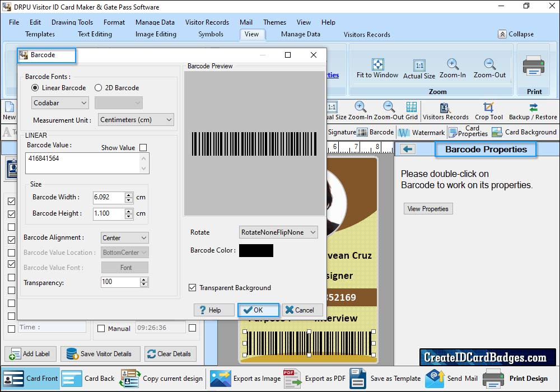Click OK in the Barcode dialog
The height and width of the screenshot is (392, 560).
258,310
